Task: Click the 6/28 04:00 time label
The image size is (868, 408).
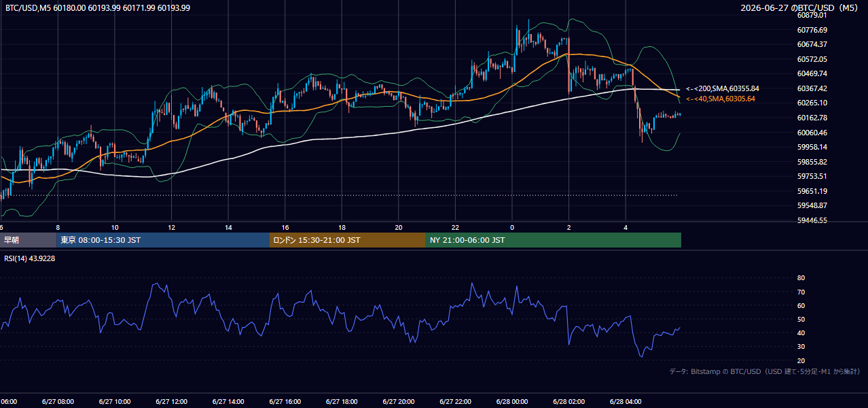Action: pyautogui.click(x=626, y=402)
